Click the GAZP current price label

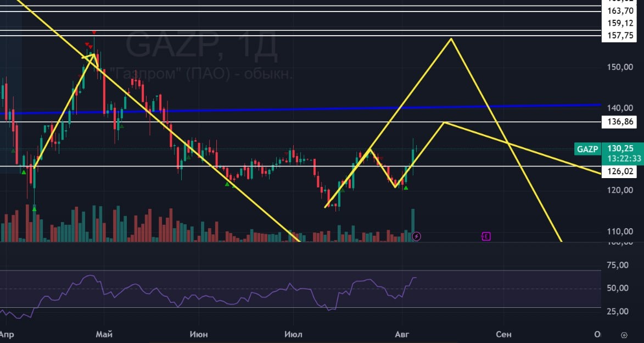pos(608,153)
